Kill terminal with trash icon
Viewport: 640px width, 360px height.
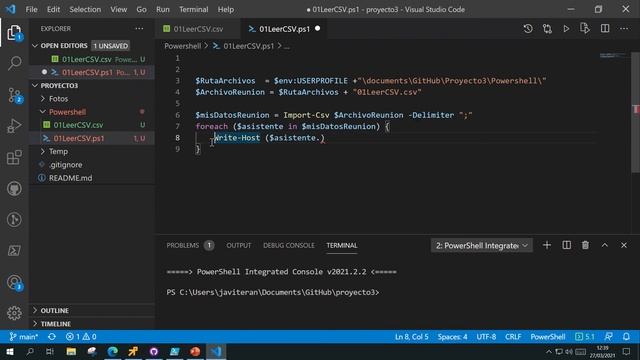click(x=585, y=245)
